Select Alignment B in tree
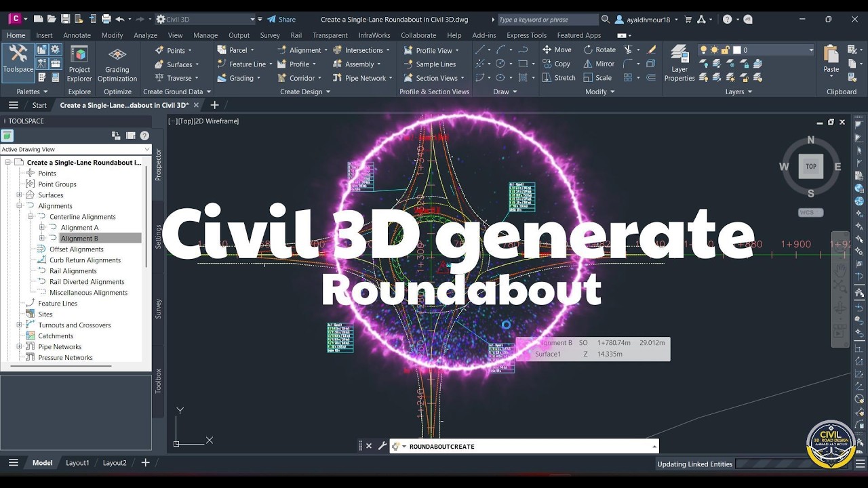This screenshot has height=488, width=868. [79, 239]
